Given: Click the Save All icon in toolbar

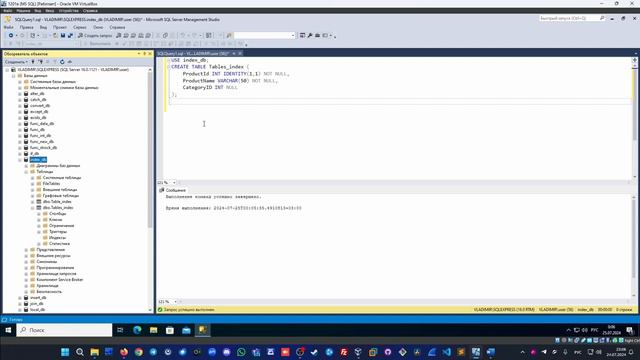Looking at the screenshot, I should pyautogui.click(x=70, y=36).
